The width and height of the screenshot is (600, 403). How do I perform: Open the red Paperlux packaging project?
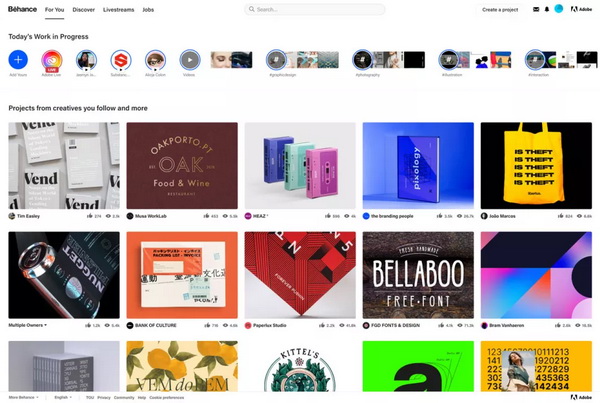pos(300,275)
